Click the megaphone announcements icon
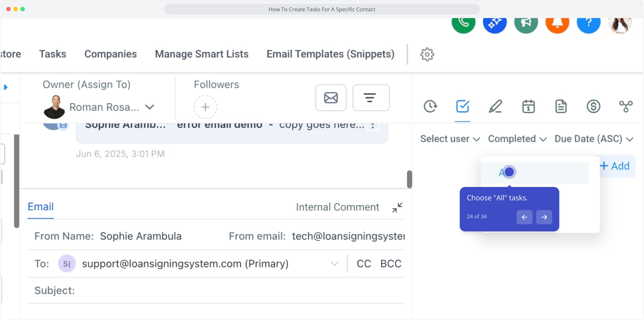Viewport: 644px width, 320px height. [526, 23]
